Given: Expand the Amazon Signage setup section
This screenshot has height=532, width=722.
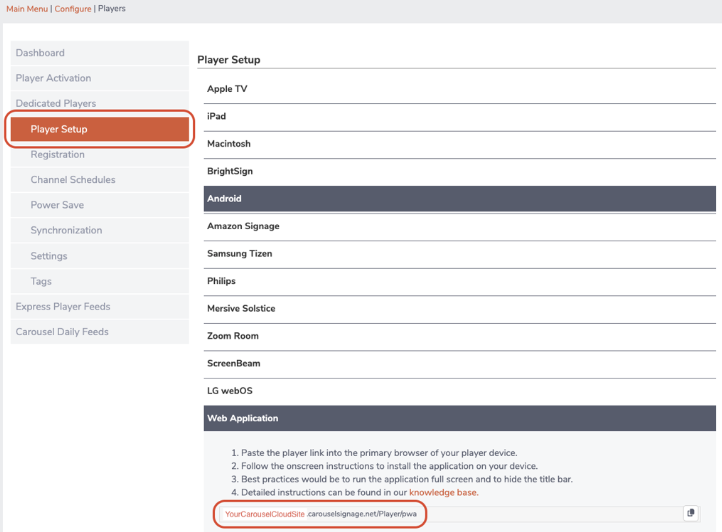Looking at the screenshot, I should pos(460,226).
